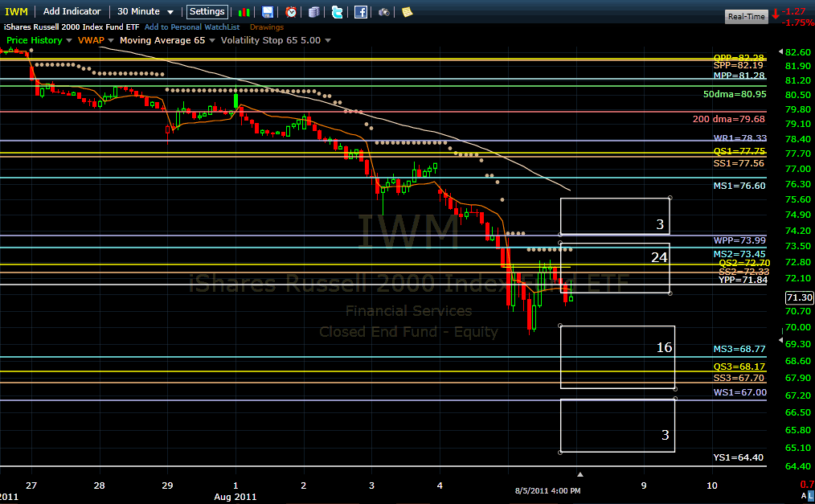The image size is (815, 504).
Task: Click the small arrow beside the 82.60 price
Action: [x=780, y=51]
